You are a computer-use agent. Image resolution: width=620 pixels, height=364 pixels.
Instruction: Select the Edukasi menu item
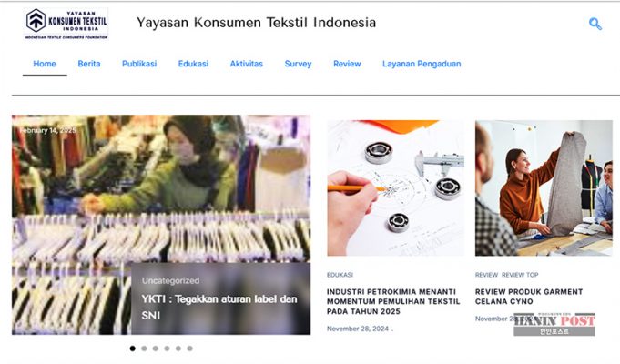193,64
